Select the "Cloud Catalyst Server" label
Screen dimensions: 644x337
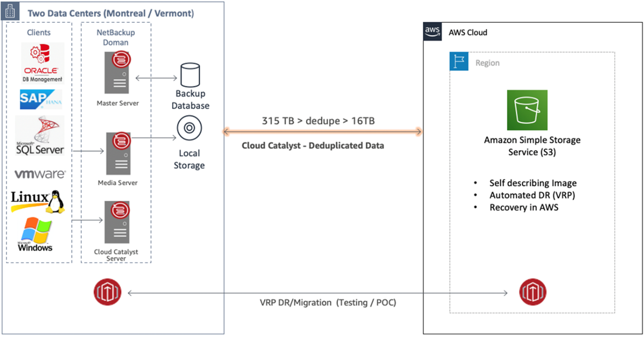point(116,255)
